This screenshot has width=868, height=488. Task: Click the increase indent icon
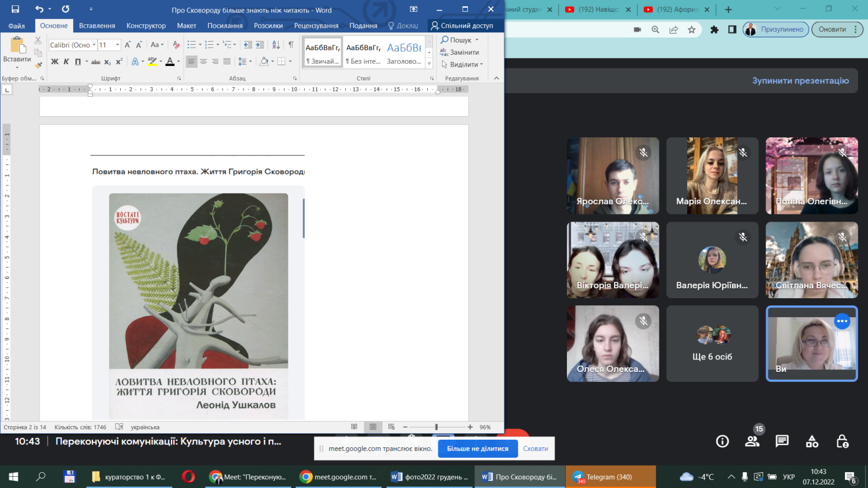260,45
